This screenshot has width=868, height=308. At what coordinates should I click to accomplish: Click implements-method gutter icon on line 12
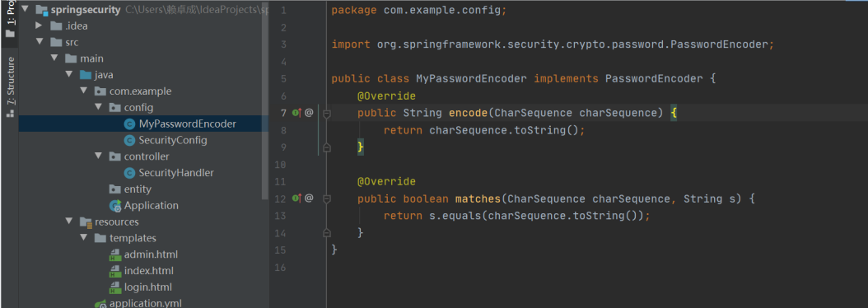(296, 198)
